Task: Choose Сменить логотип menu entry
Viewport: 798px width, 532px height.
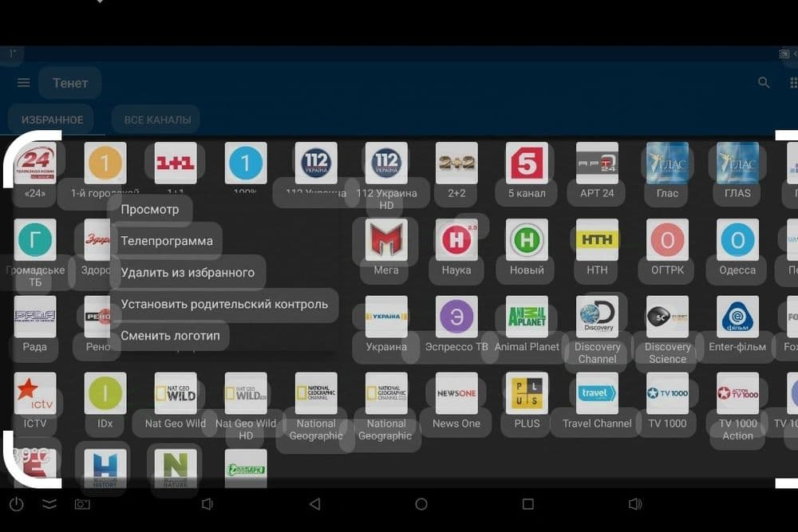Action: tap(170, 336)
